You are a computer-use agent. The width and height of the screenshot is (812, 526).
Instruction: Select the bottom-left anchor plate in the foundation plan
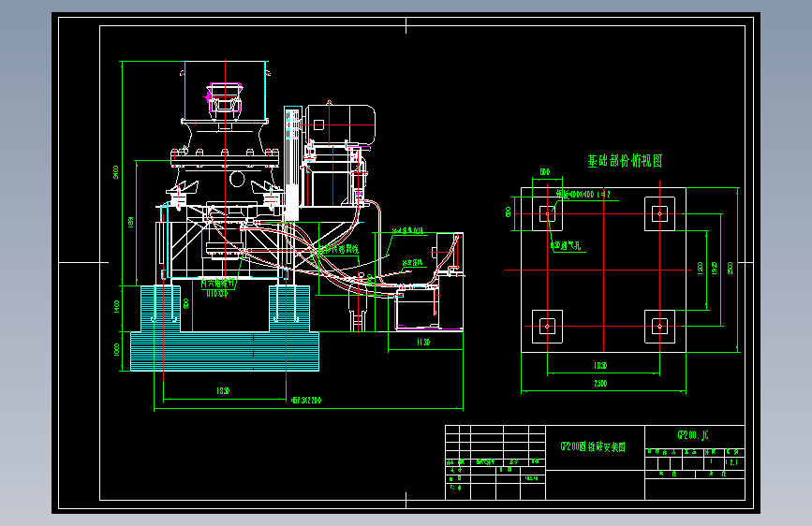pyautogui.click(x=547, y=326)
